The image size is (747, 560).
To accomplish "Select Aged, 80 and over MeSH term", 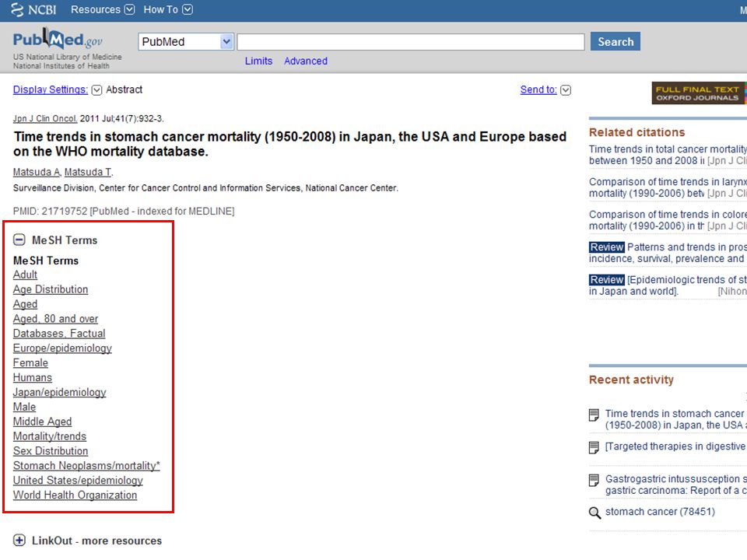I will (x=55, y=319).
